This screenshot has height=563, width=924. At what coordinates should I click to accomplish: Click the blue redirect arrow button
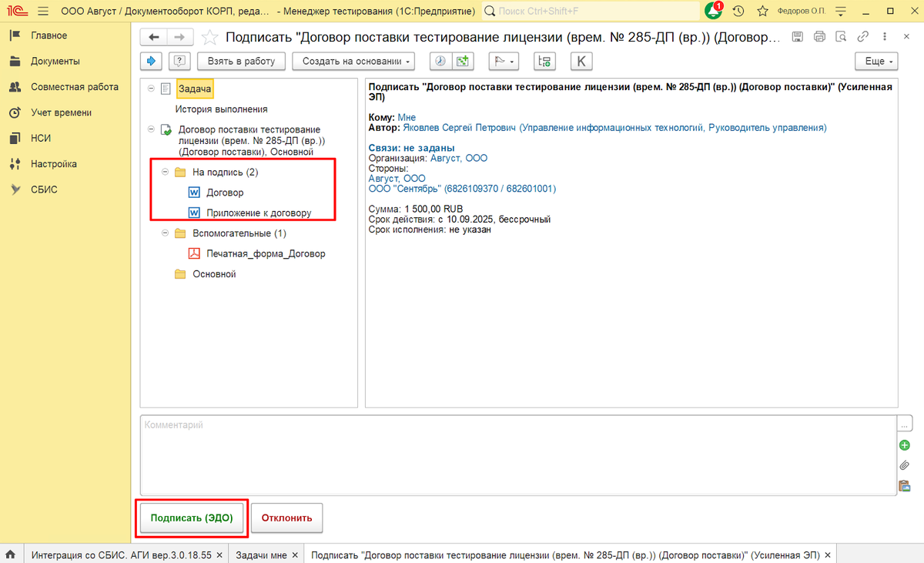(x=152, y=62)
